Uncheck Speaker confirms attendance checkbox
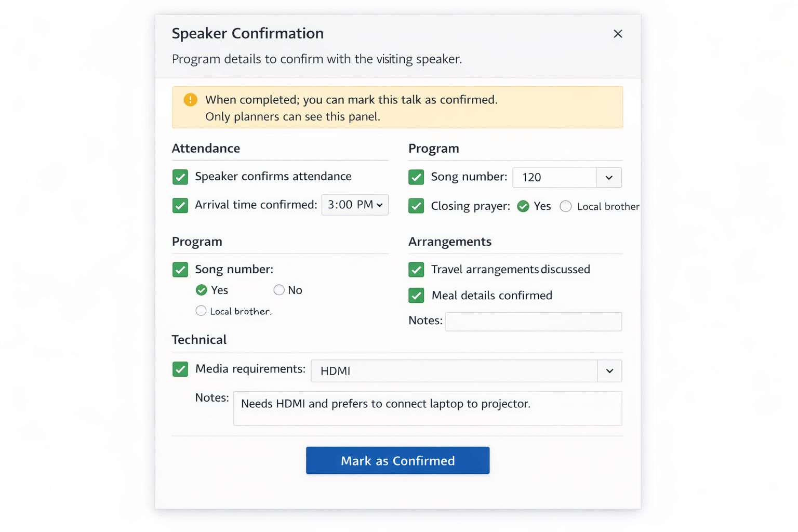Viewport: 798px width, 532px height. point(180,177)
